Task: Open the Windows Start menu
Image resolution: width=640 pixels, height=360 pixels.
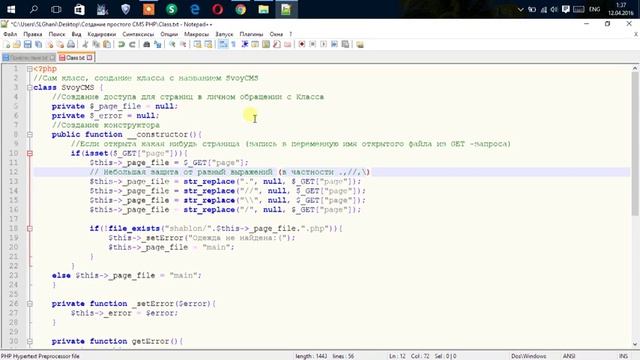Action: pos(11,9)
